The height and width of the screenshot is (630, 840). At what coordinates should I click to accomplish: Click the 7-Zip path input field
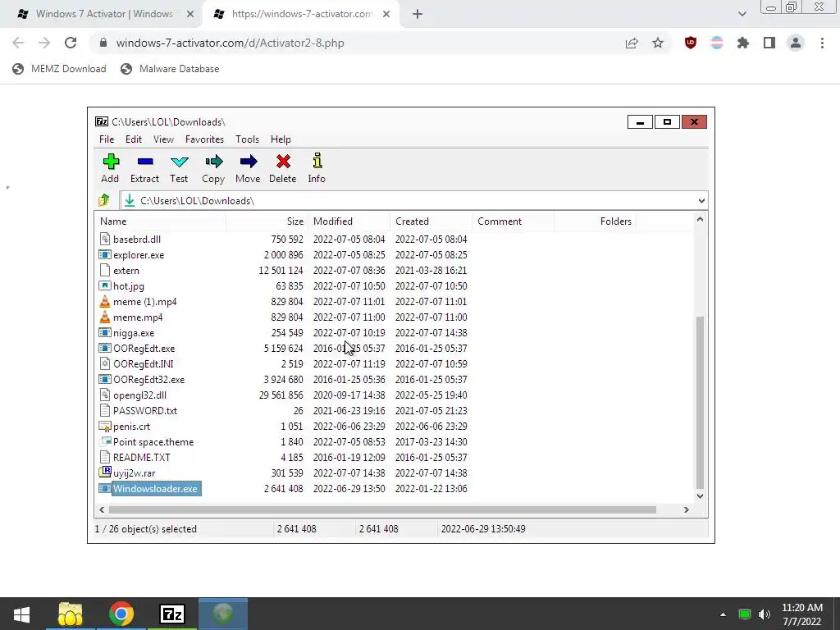point(410,201)
